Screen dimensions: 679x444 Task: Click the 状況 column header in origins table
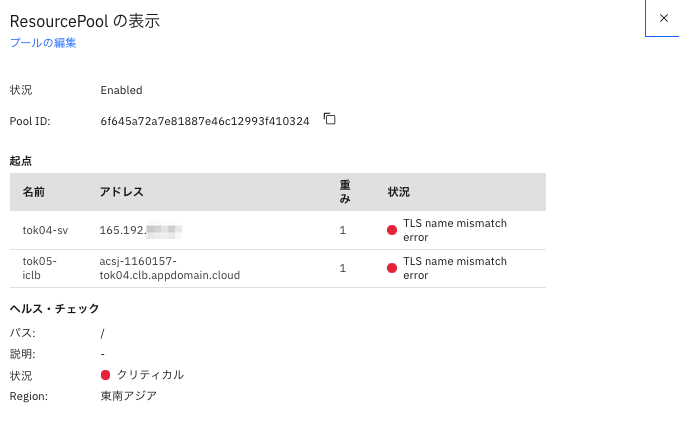(399, 192)
